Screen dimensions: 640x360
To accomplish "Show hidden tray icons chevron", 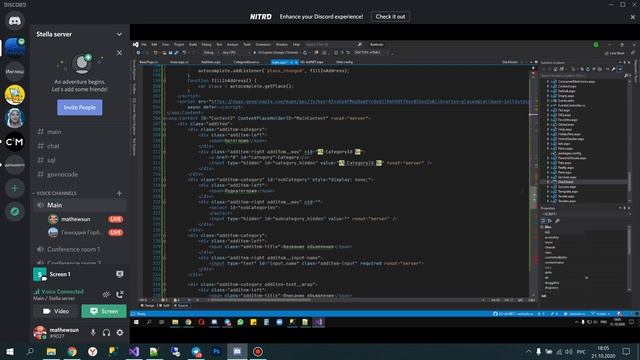I will 529,351.
